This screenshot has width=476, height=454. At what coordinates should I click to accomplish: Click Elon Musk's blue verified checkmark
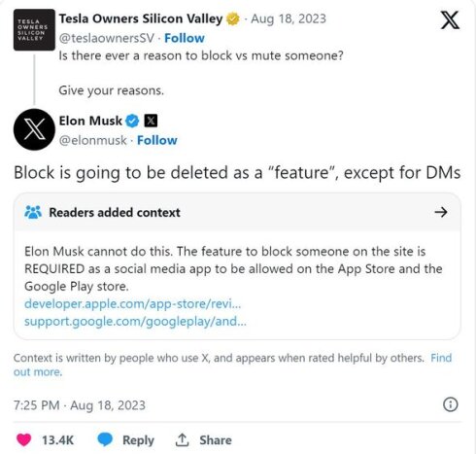click(x=132, y=121)
